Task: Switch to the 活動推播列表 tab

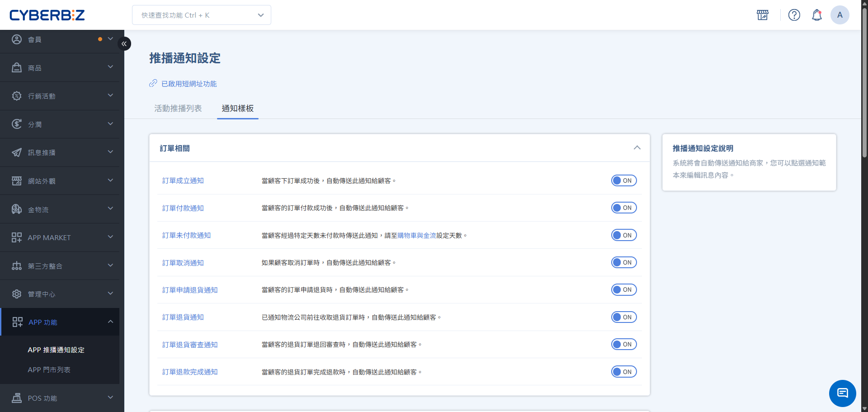Action: (x=178, y=109)
